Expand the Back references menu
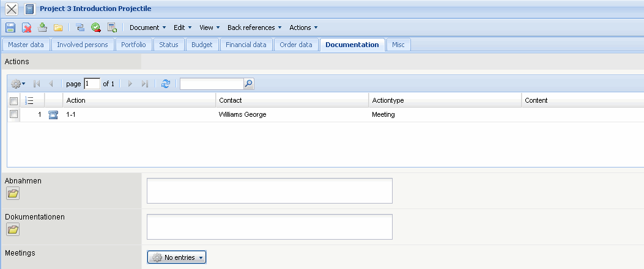This screenshot has height=269, width=644. tap(254, 28)
